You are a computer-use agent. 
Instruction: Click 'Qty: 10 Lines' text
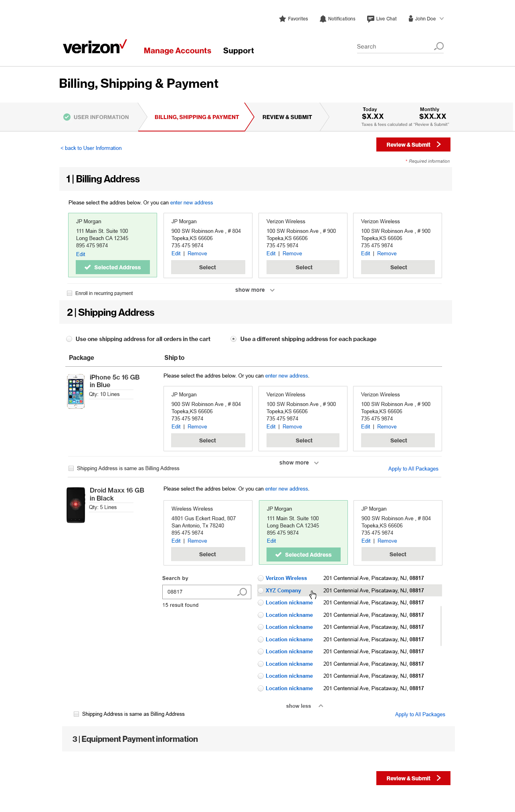pos(104,394)
